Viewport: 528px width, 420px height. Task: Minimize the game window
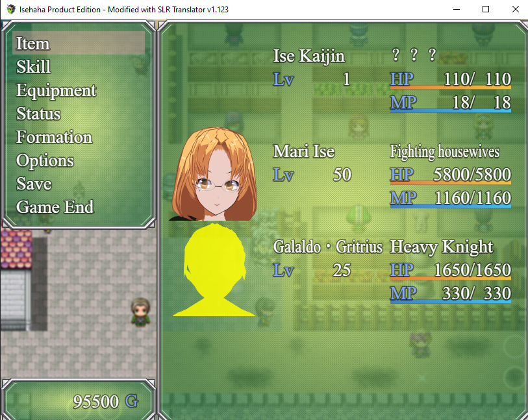click(x=455, y=10)
